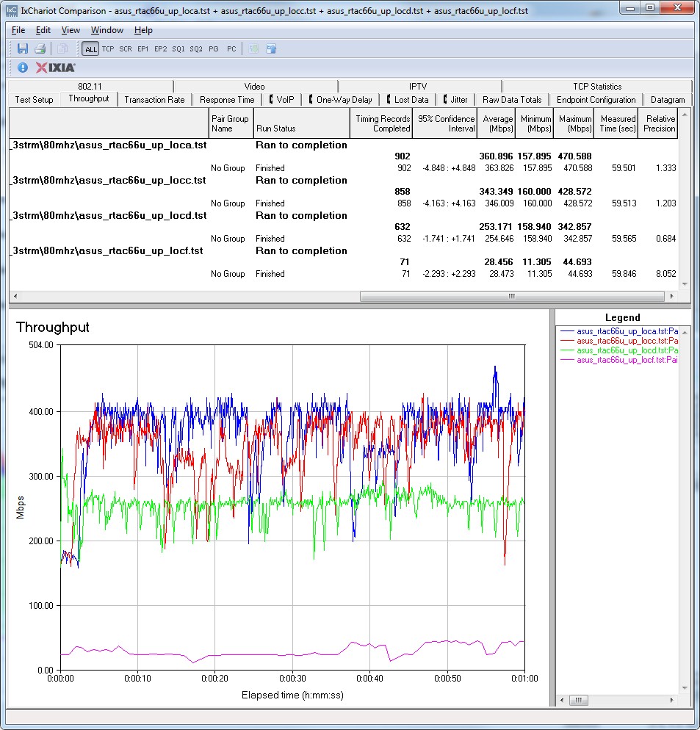Switch to the Response Time tab

(x=227, y=100)
